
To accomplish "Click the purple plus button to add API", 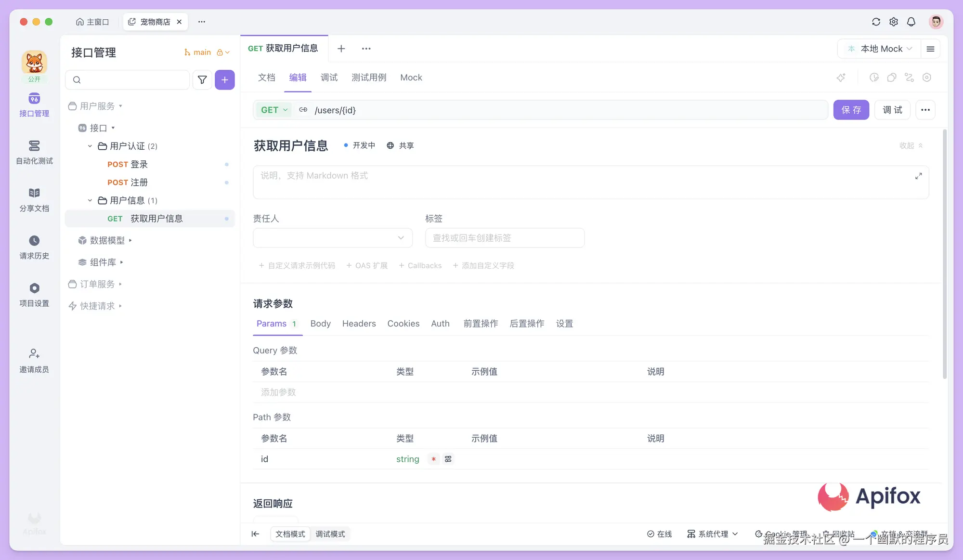I will (224, 79).
